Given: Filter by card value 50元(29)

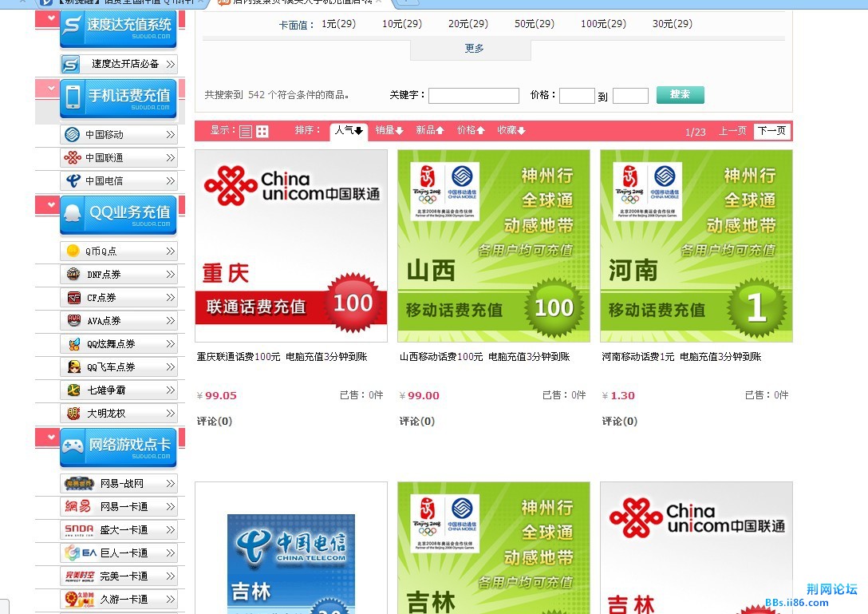Looking at the screenshot, I should coord(535,24).
